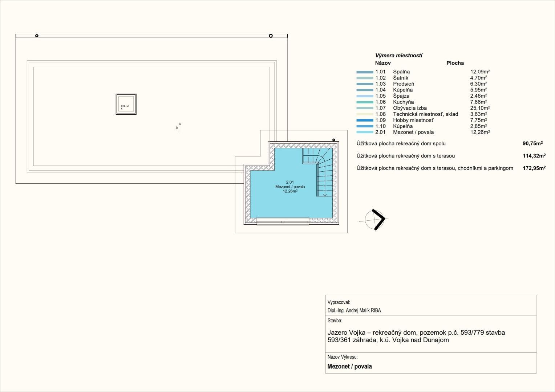Click the total '172,95m²'

[534, 168]
